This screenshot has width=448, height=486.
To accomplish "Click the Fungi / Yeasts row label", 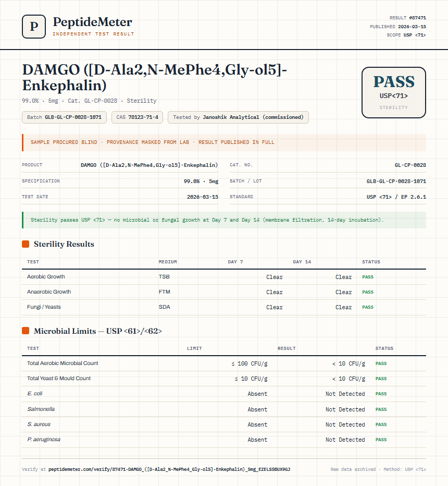I will pyautogui.click(x=44, y=307).
